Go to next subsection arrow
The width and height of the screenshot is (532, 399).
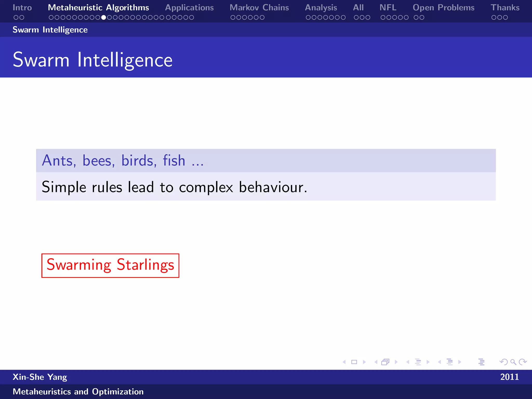(428, 362)
